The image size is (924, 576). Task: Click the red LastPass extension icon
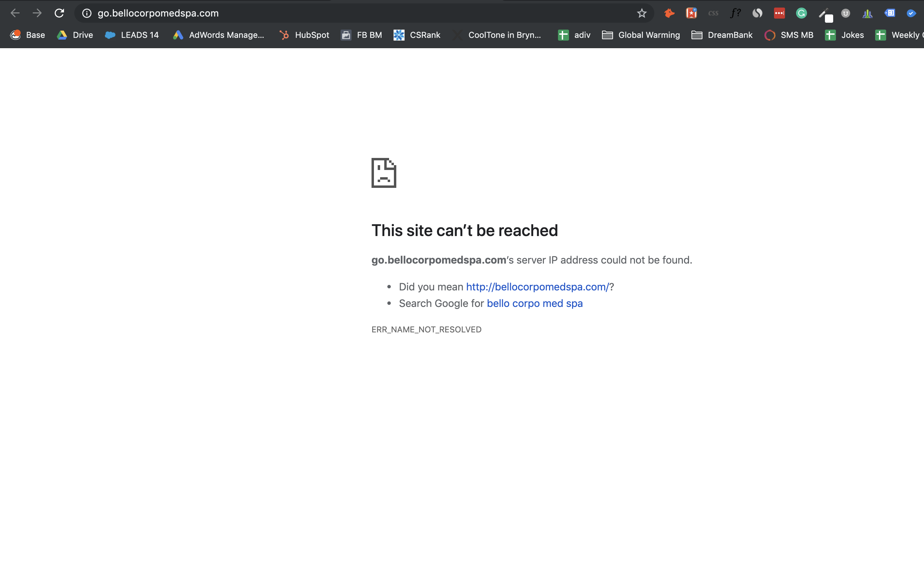(779, 13)
